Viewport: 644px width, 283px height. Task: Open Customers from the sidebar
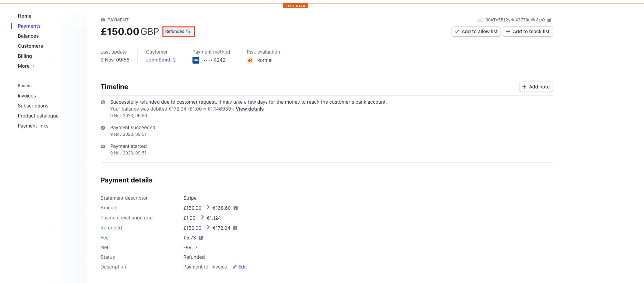(30, 46)
